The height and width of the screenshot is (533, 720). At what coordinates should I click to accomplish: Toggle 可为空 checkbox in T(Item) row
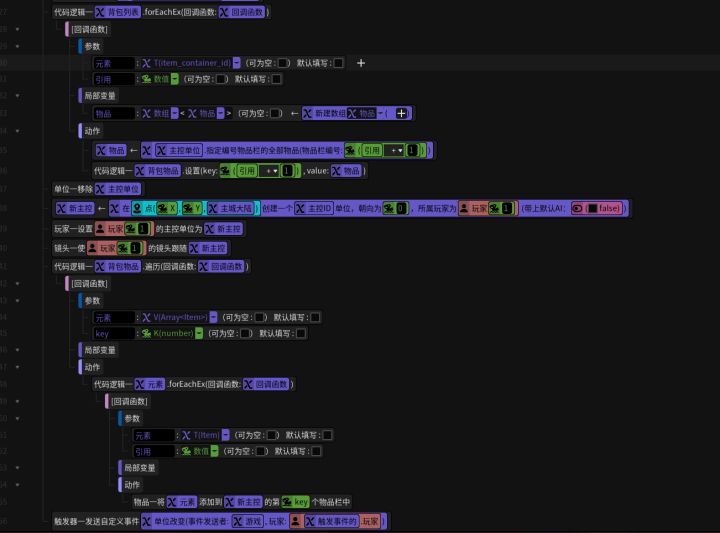(x=272, y=435)
